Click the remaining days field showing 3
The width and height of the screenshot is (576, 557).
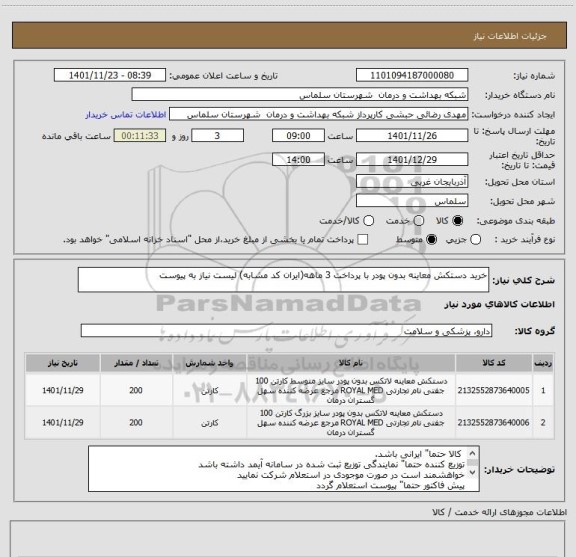(x=217, y=136)
